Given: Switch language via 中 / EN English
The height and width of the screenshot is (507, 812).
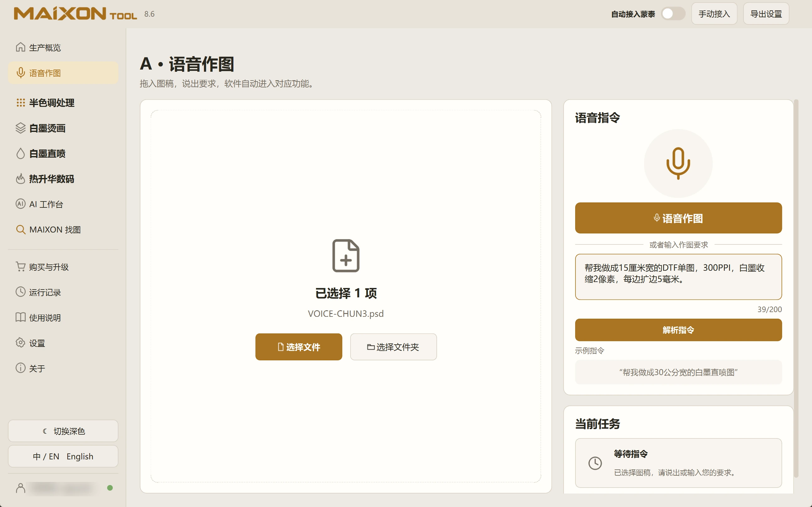Looking at the screenshot, I should (63, 456).
